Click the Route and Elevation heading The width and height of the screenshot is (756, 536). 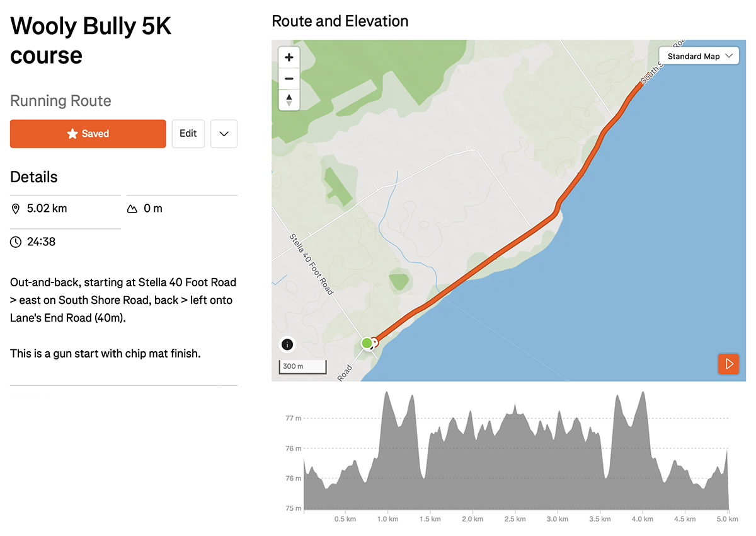click(340, 21)
